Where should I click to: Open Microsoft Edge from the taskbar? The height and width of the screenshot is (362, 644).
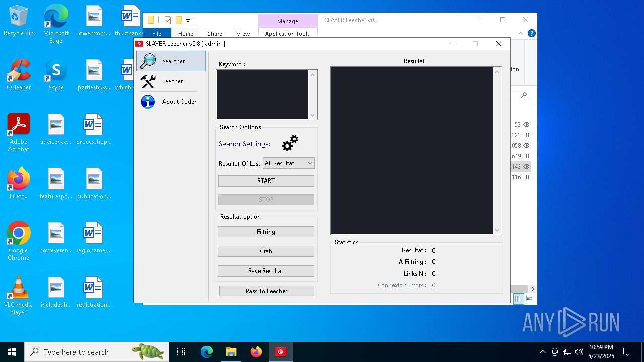pos(207,352)
